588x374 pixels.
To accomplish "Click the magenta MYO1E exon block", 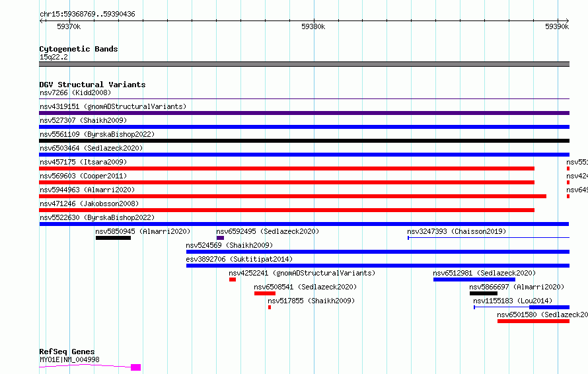I will (135, 367).
